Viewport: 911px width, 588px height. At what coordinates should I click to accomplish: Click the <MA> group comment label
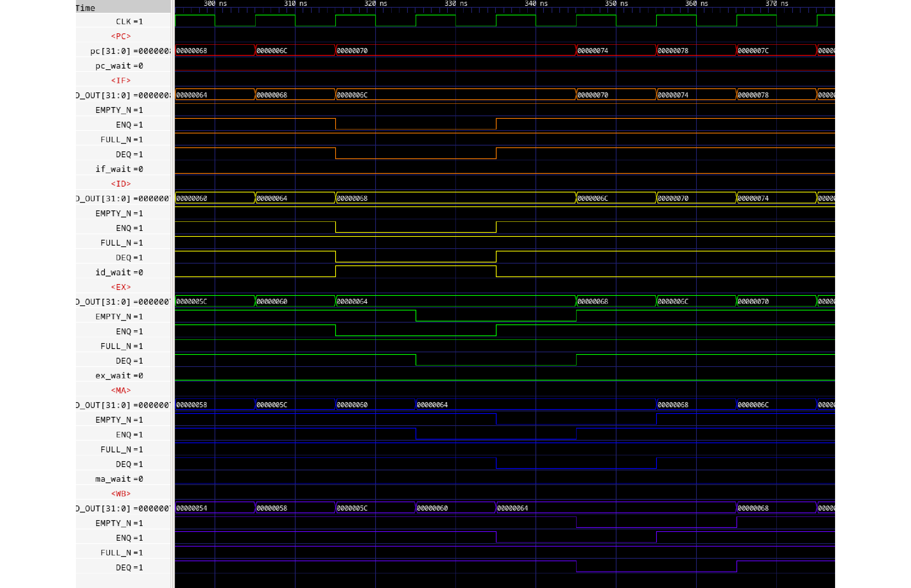(121, 390)
